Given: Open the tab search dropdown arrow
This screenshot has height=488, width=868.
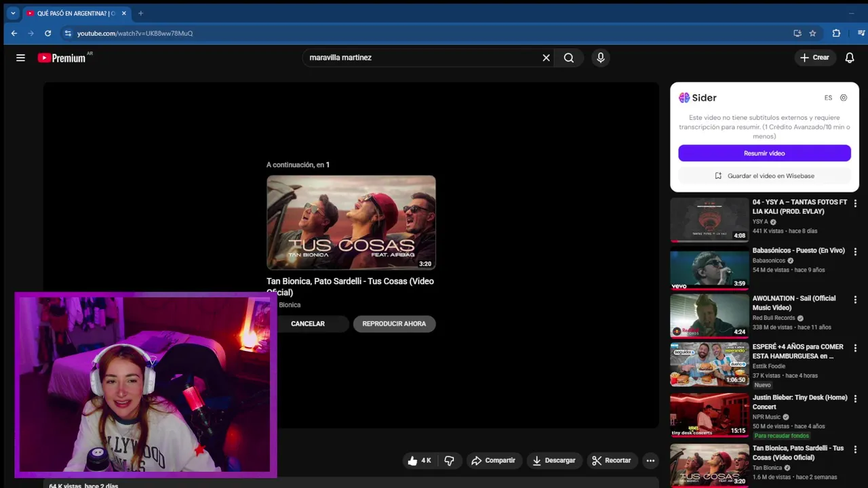Looking at the screenshot, I should pos(12,13).
